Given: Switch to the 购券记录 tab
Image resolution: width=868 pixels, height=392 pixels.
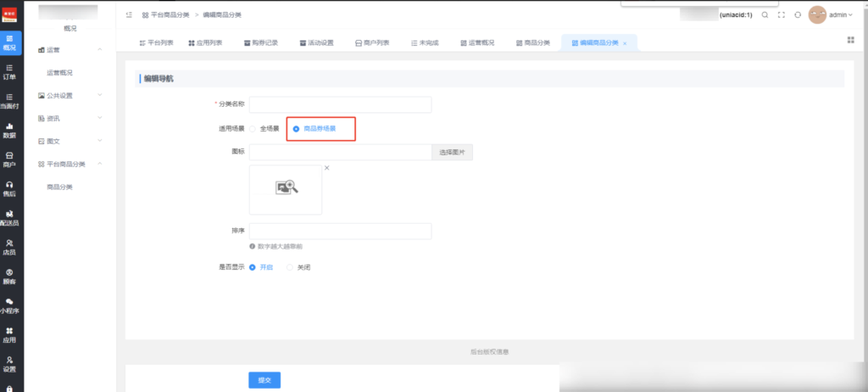Looking at the screenshot, I should [261, 42].
